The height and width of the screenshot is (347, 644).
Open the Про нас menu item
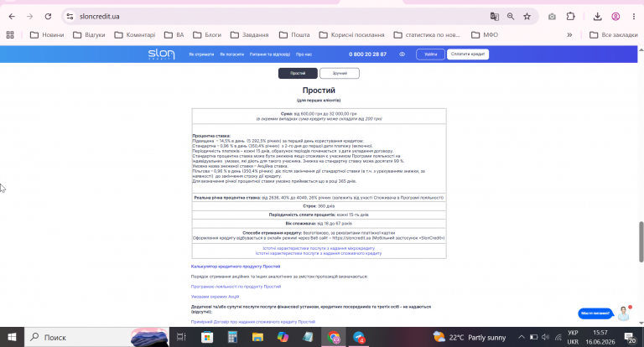pos(304,54)
